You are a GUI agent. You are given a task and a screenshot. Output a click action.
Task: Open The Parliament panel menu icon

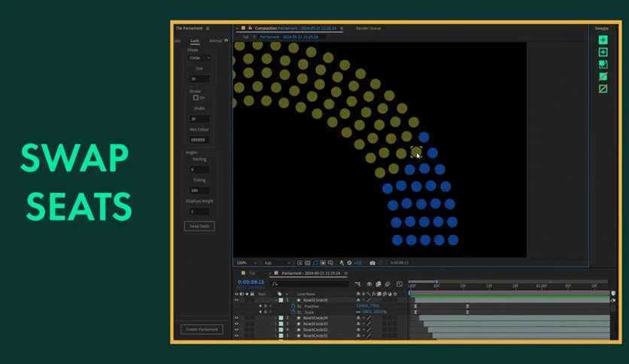click(x=208, y=29)
